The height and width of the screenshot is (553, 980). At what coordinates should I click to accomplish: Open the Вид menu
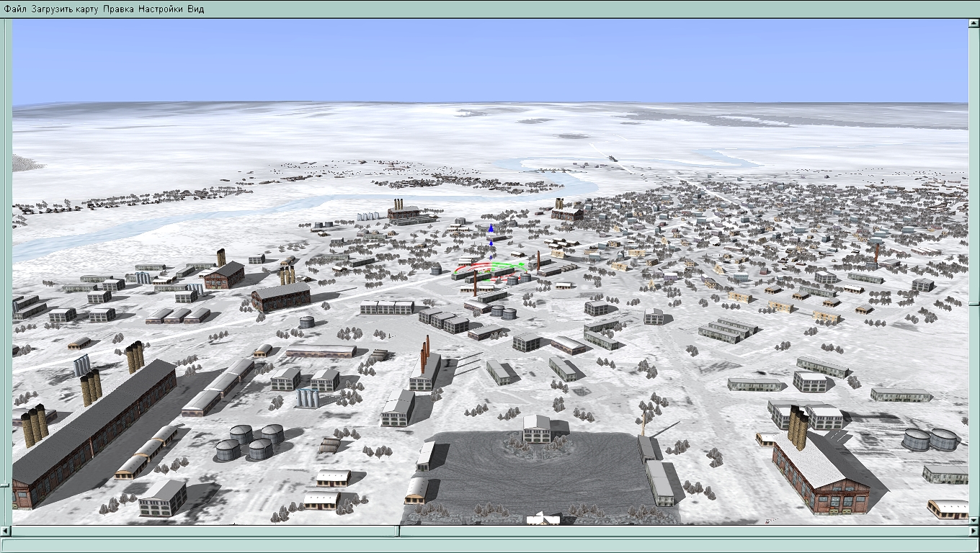pyautogui.click(x=196, y=9)
